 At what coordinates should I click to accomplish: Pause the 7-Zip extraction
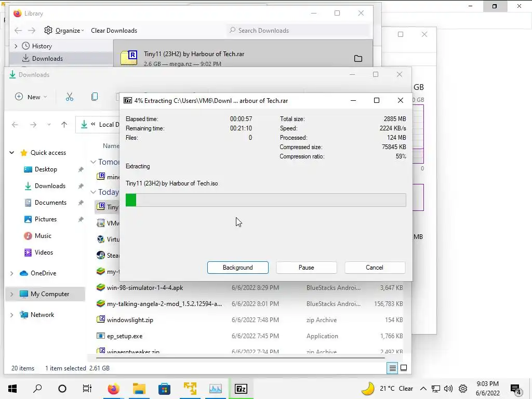pyautogui.click(x=306, y=268)
